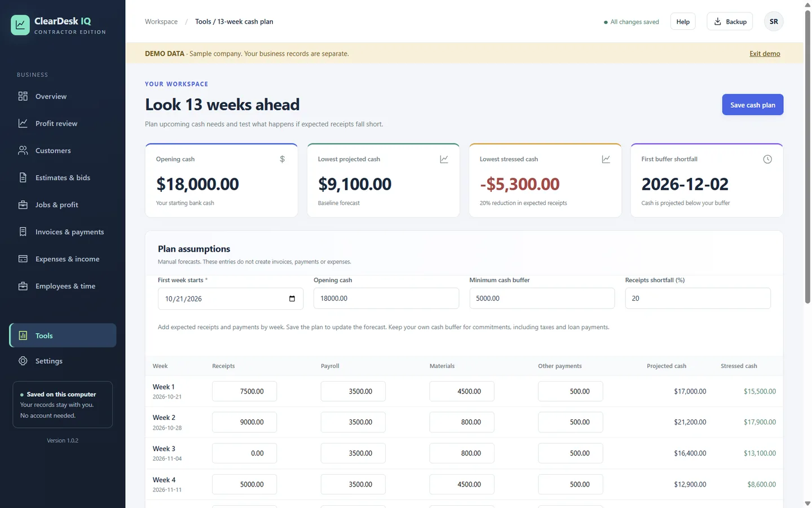812x508 pixels.
Task: Click the dollar icon on Opening cash card
Action: click(x=283, y=159)
